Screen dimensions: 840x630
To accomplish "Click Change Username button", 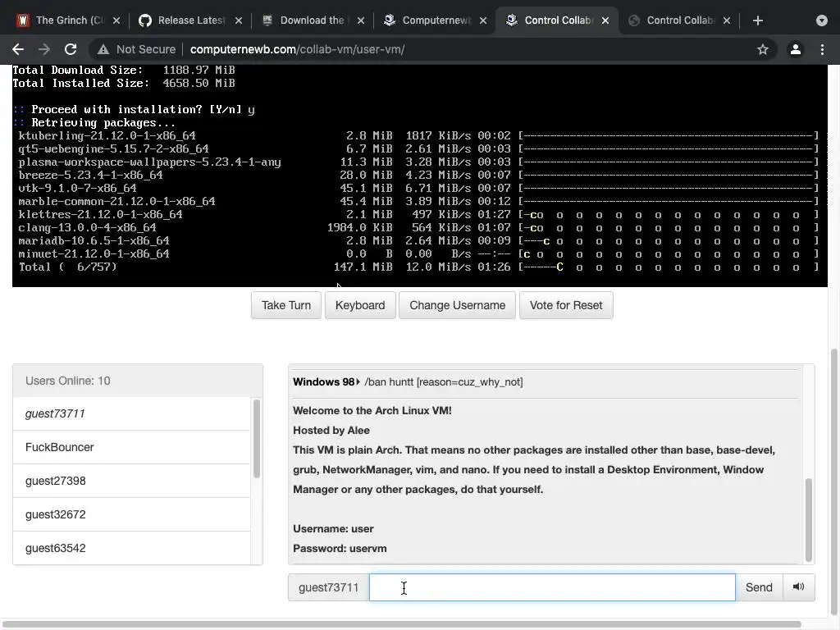I will [x=457, y=305].
